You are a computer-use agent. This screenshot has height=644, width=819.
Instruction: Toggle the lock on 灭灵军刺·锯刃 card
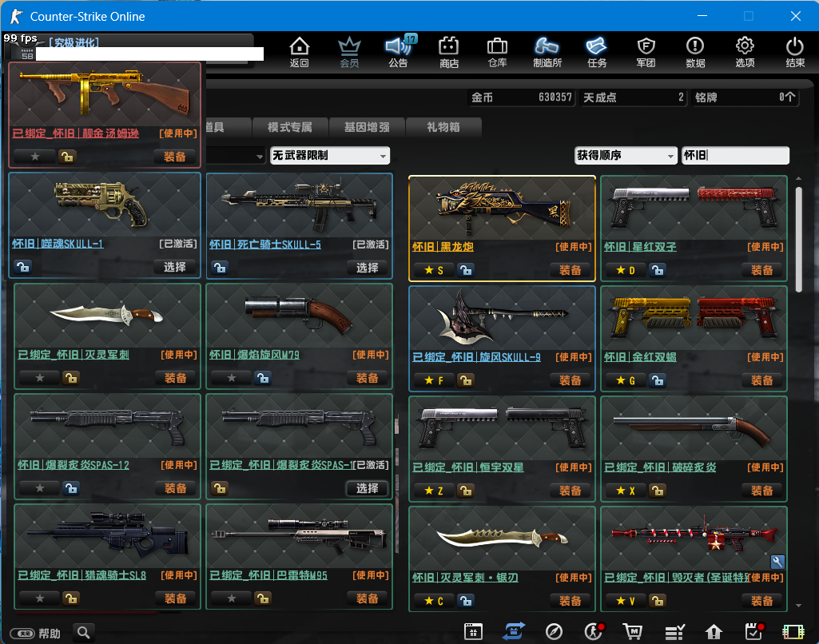465,601
